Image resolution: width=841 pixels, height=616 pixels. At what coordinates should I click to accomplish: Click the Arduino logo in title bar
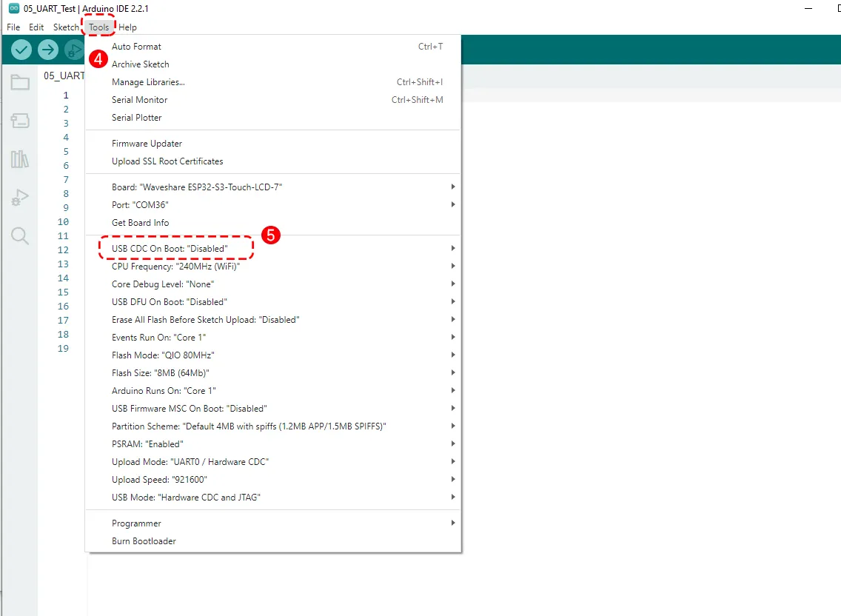click(x=13, y=8)
